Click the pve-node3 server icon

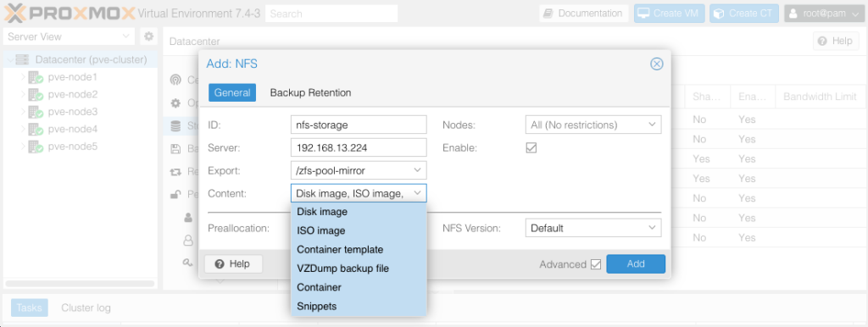[36, 113]
